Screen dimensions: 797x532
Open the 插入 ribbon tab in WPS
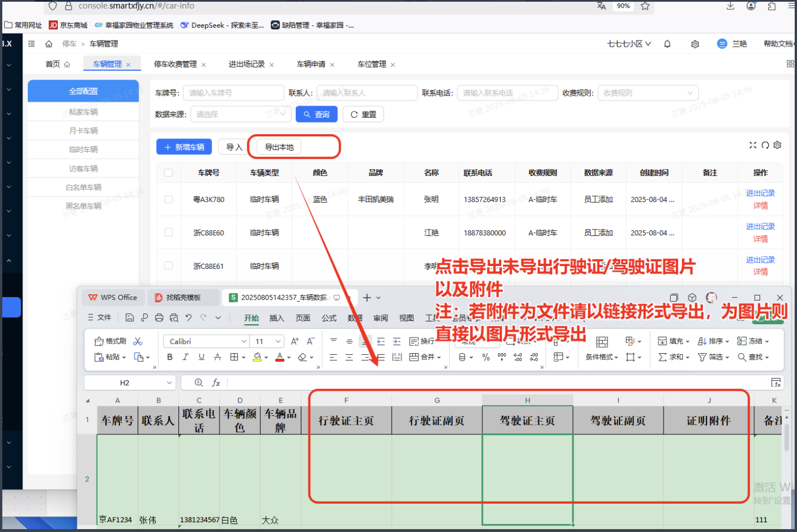(x=277, y=318)
